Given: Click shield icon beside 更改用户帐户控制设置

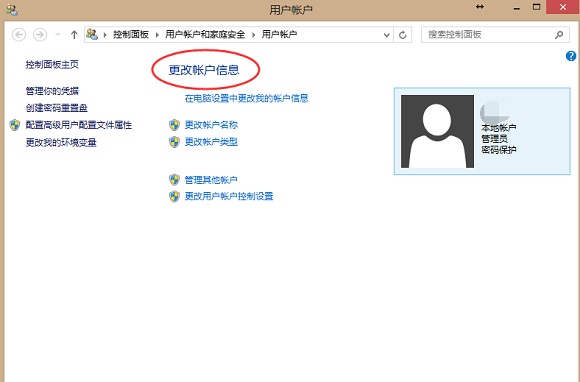Looking at the screenshot, I should pos(174,196).
